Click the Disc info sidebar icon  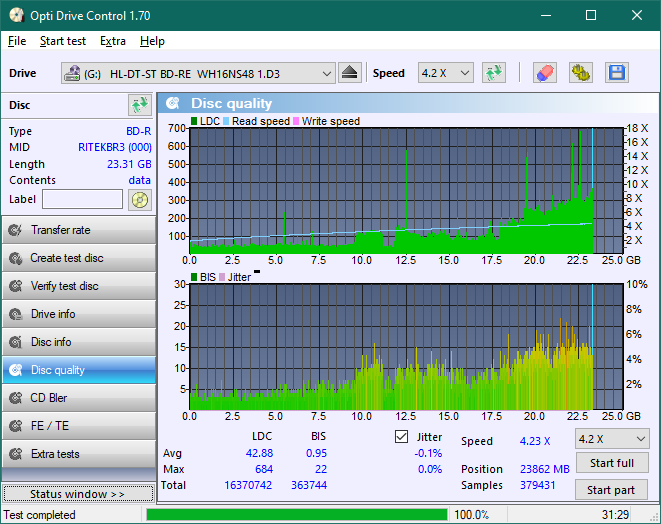click(16, 342)
